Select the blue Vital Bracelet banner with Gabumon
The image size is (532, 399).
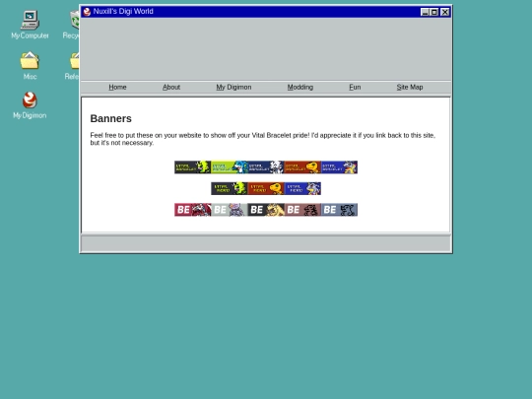[339, 167]
